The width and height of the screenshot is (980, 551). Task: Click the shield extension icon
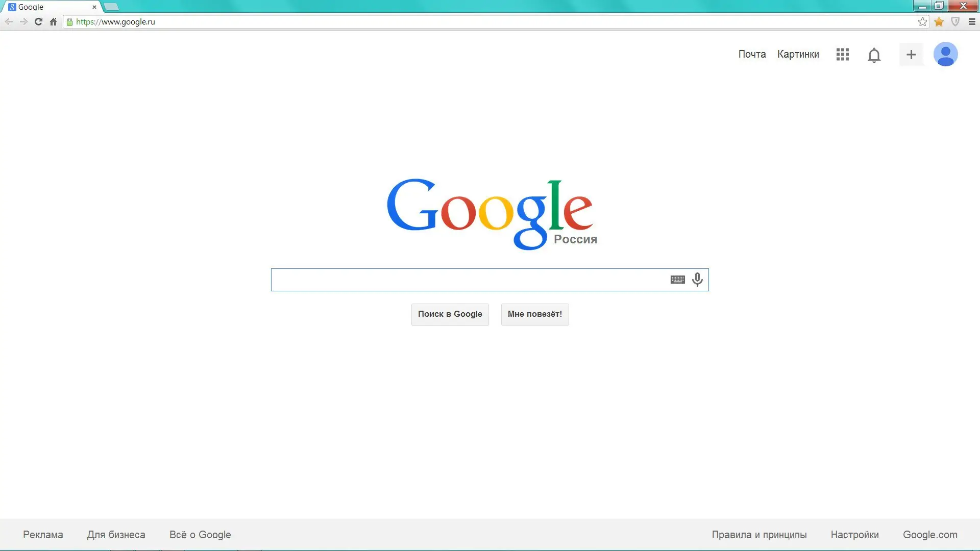coord(955,22)
